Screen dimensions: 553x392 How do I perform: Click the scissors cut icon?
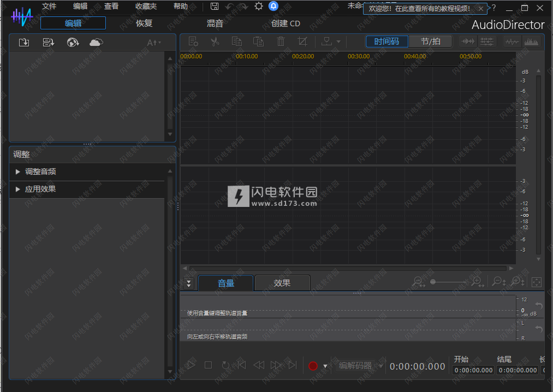pos(215,41)
